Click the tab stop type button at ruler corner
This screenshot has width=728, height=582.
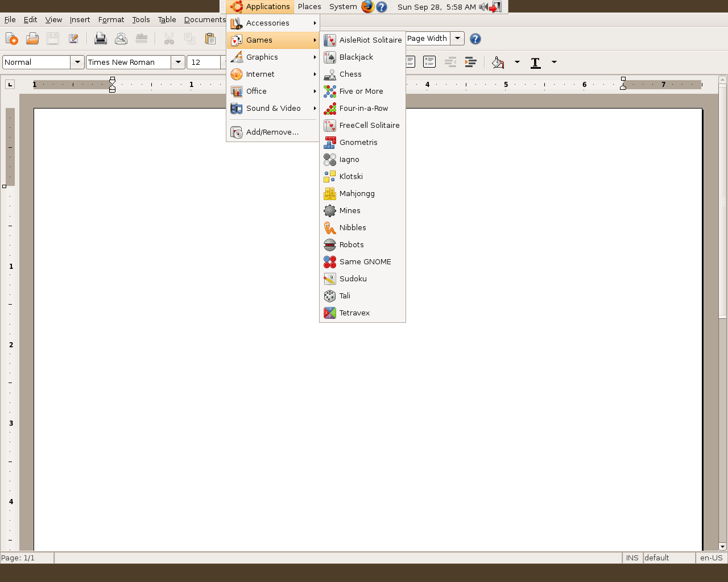pos(10,85)
